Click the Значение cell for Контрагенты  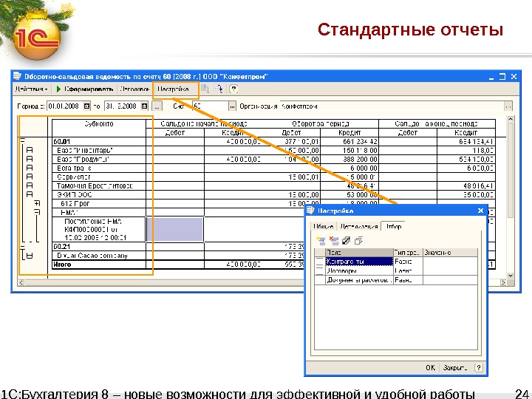(450, 262)
